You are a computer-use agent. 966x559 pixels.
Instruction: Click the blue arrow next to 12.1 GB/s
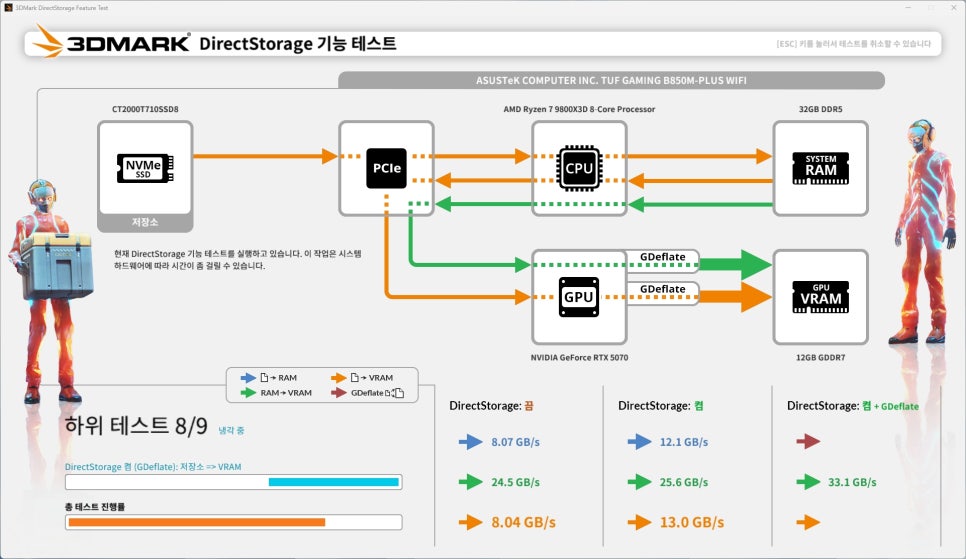point(639,442)
